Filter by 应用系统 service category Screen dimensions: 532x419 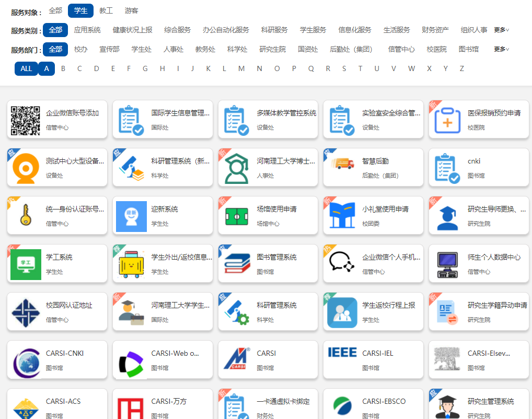coord(87,30)
